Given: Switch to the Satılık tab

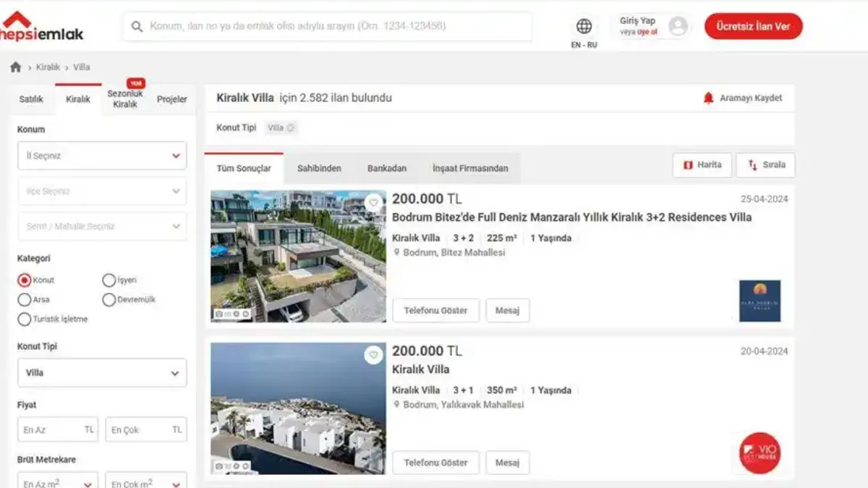Looking at the screenshot, I should (31, 99).
